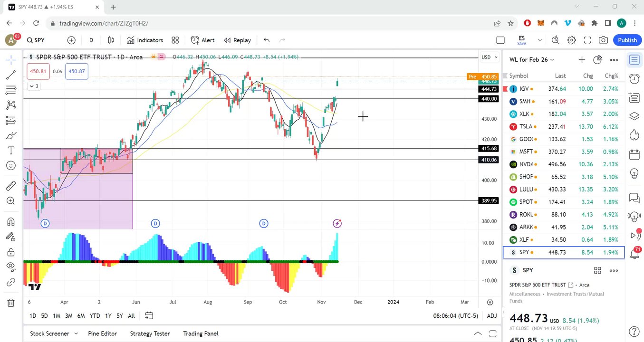Set the time range to YTD

point(95,316)
